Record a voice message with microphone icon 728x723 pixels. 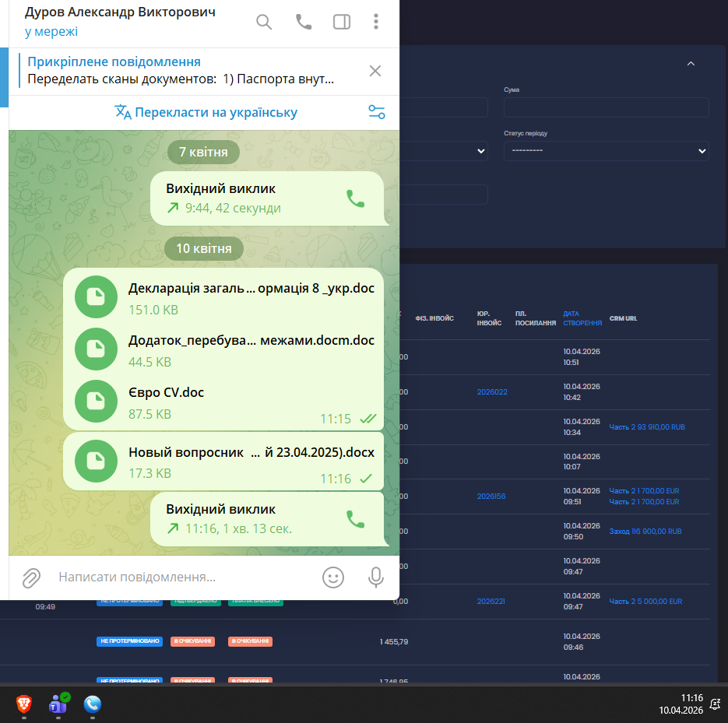(376, 577)
